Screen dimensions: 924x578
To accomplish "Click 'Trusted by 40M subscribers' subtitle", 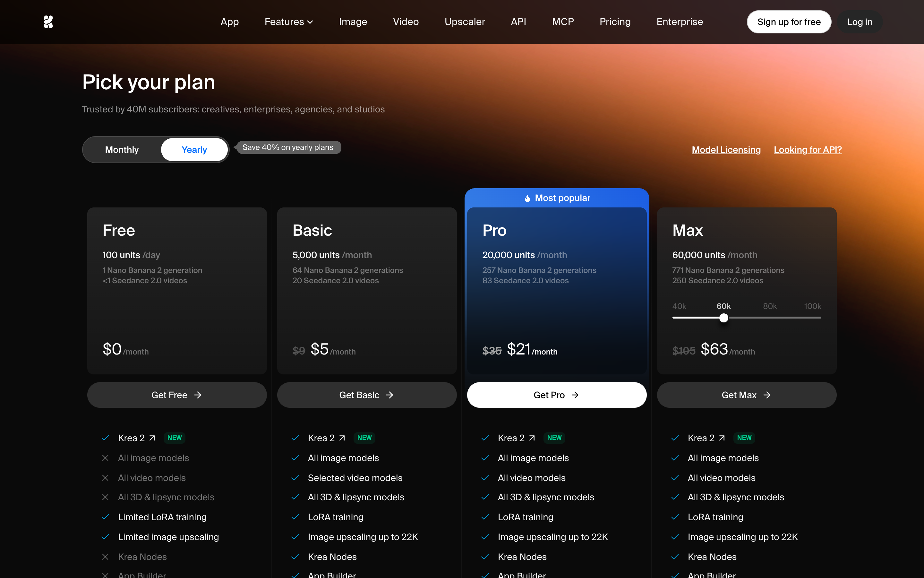I will [x=233, y=109].
